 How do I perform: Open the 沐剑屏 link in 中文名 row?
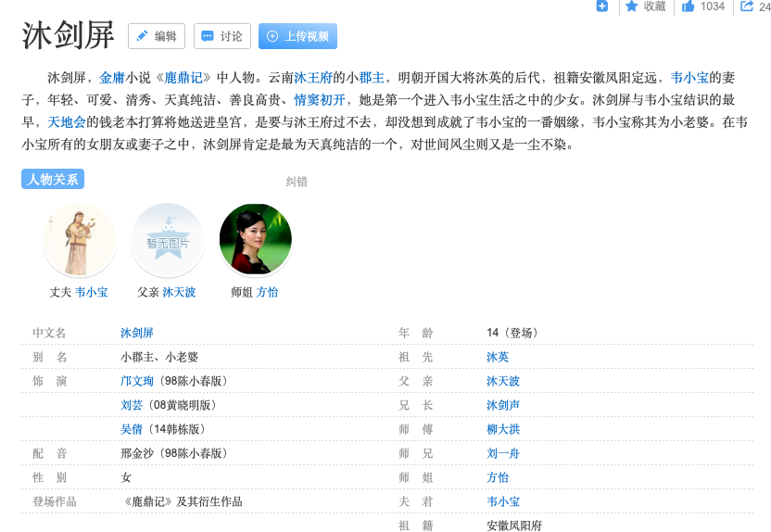pos(137,333)
